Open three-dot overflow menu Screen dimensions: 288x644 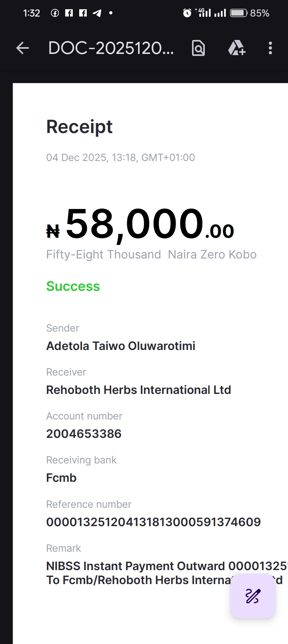(x=270, y=48)
